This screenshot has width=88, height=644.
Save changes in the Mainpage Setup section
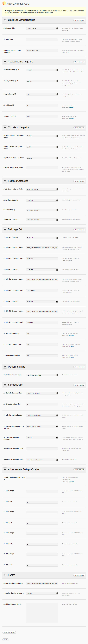coord(79,230)
